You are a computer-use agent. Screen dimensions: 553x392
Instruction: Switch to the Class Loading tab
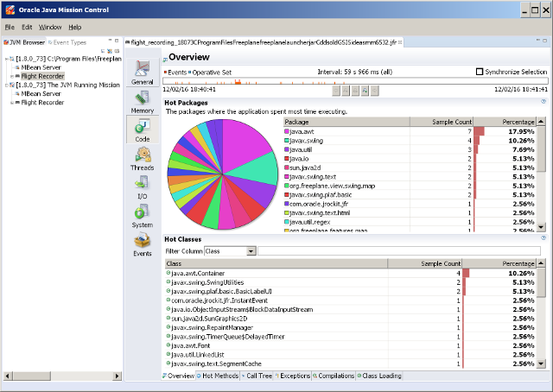tap(379, 376)
